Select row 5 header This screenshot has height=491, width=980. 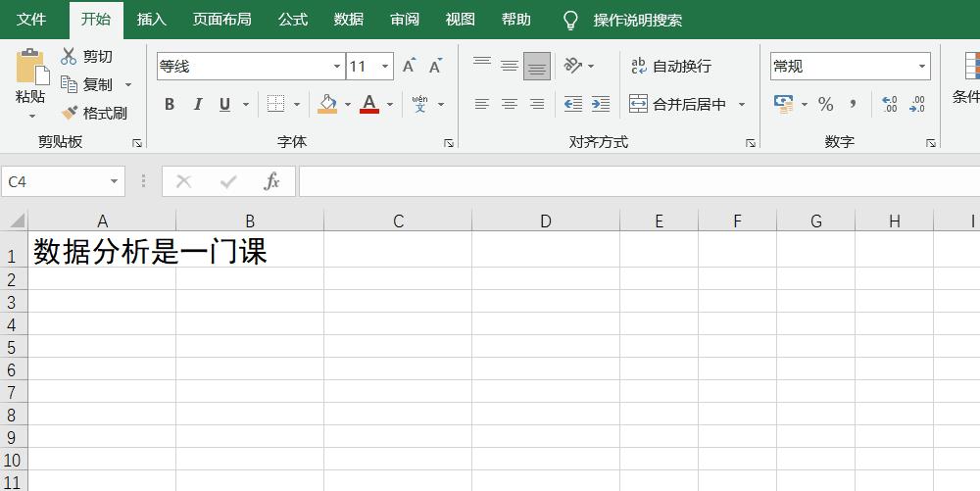tap(14, 347)
